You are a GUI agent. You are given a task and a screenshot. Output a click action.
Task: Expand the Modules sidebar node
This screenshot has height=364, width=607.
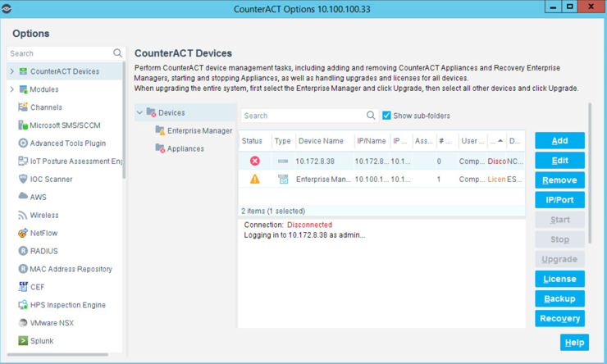[x=12, y=89]
